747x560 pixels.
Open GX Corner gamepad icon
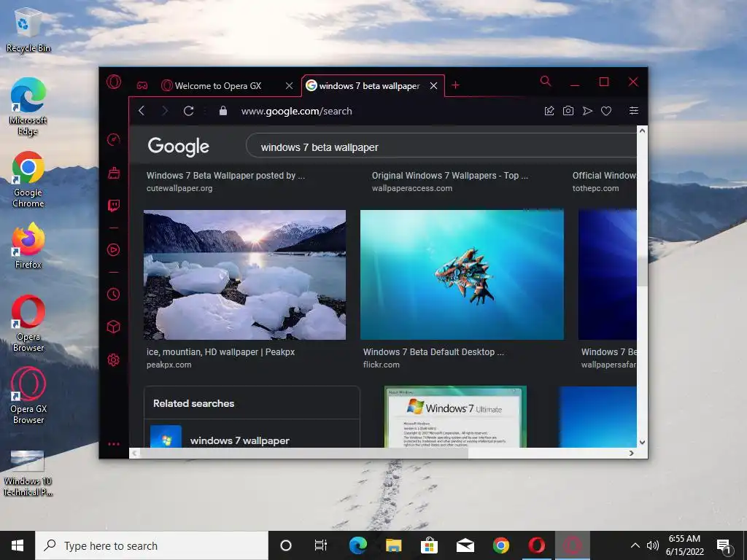[142, 86]
